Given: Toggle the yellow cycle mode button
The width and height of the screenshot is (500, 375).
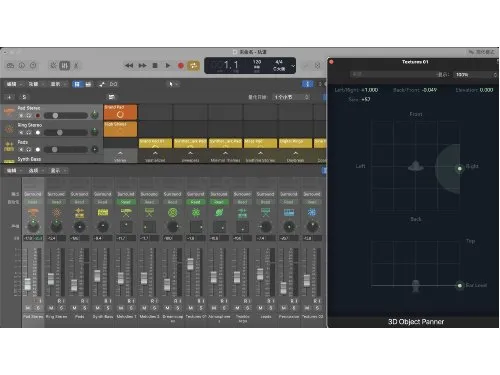Looking at the screenshot, I should [193, 66].
